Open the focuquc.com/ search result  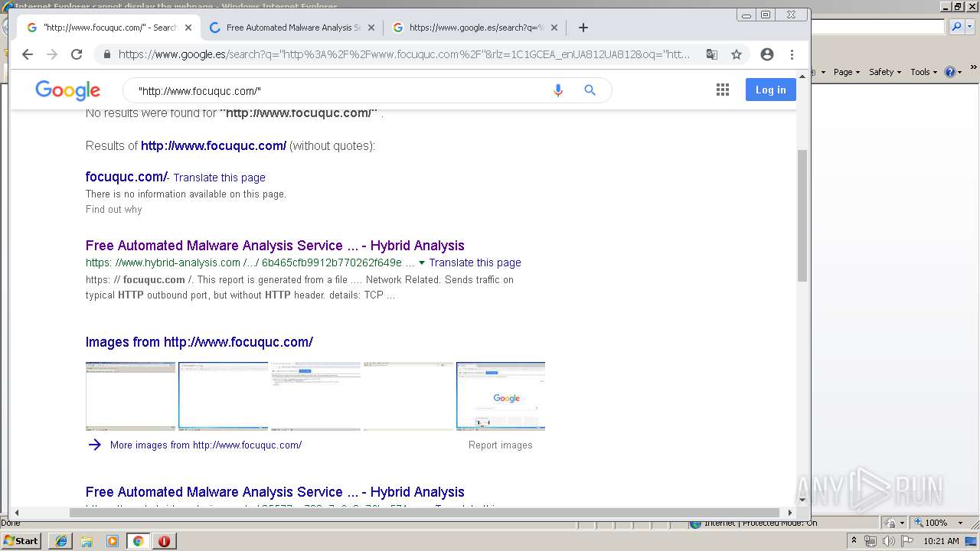126,177
